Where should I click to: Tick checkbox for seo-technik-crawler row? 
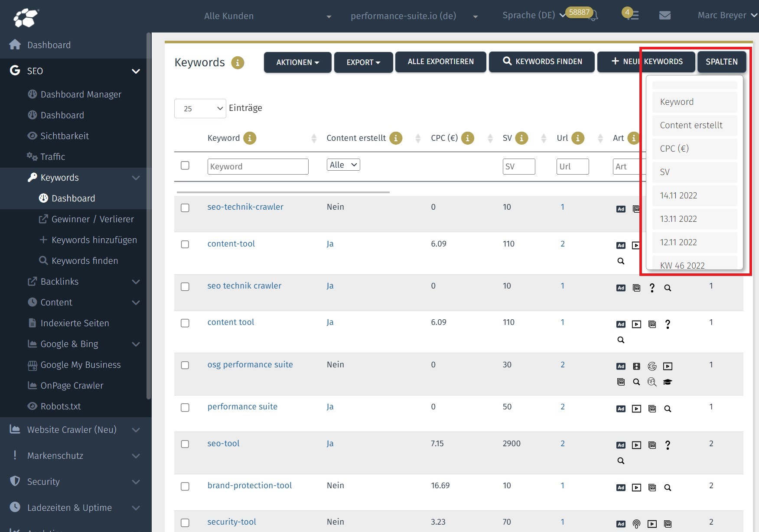click(185, 208)
